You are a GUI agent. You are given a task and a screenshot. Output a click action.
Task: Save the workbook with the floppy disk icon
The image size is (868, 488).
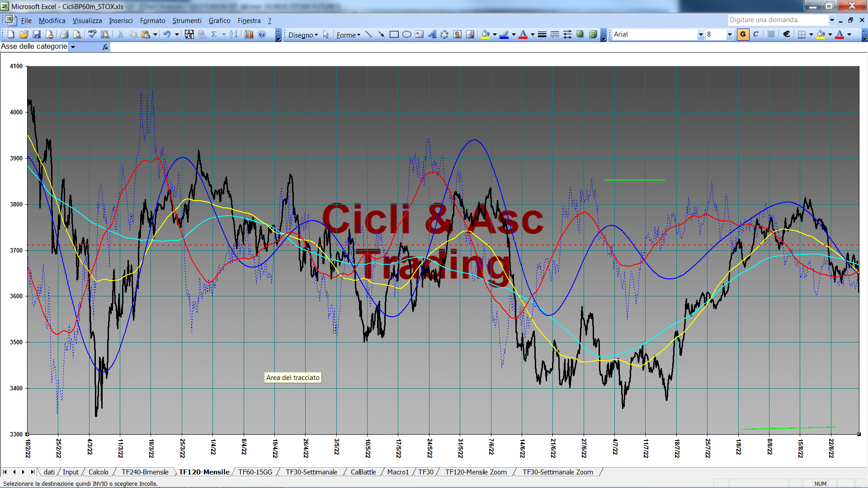(37, 34)
